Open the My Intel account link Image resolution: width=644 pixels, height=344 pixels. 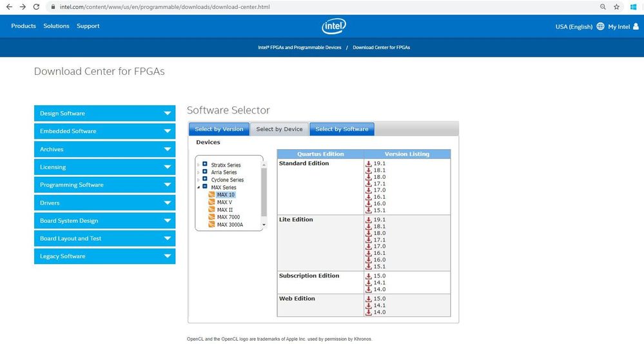[619, 26]
